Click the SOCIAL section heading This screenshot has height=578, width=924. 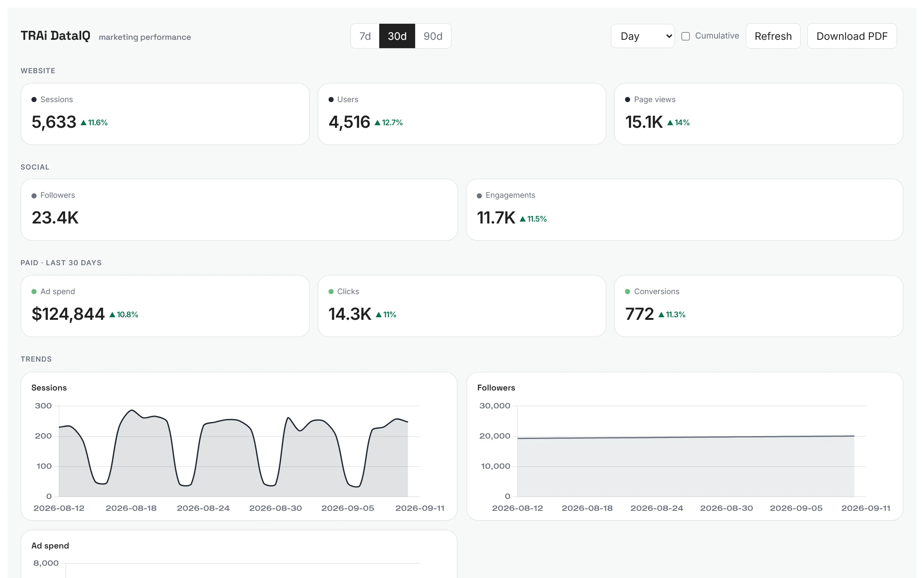tap(35, 167)
